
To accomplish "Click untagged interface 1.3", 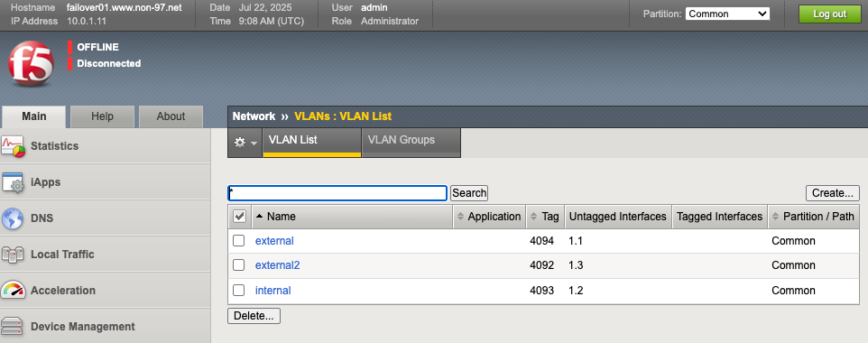I will 576,265.
